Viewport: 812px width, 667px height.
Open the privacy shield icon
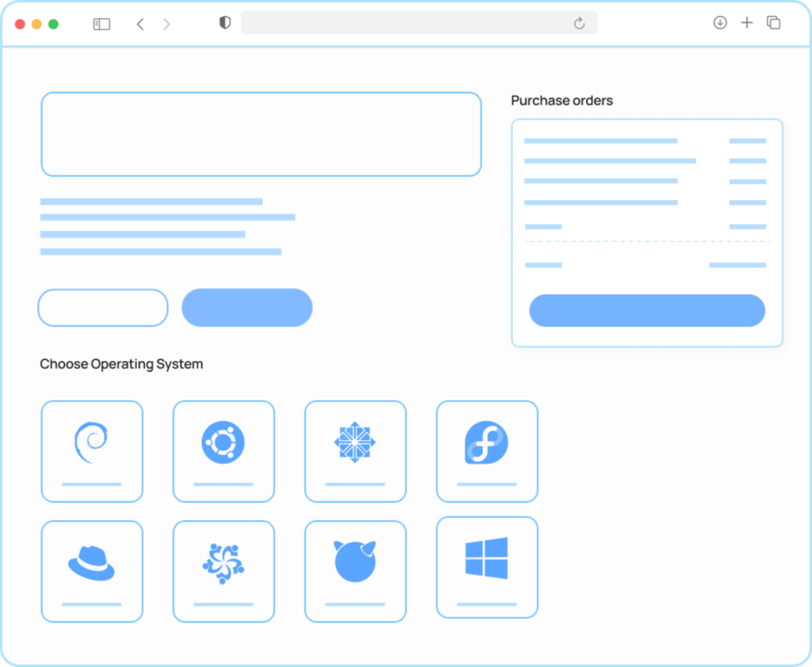pyautogui.click(x=224, y=23)
